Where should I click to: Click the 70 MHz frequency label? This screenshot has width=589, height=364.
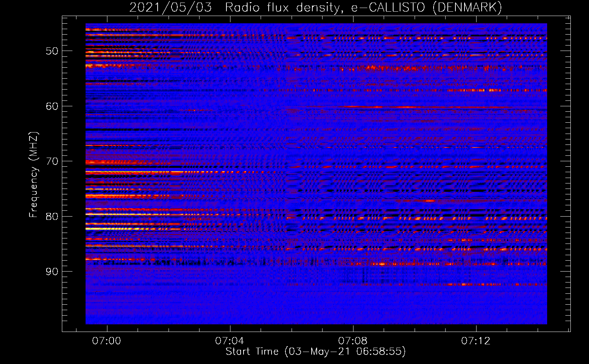point(52,161)
